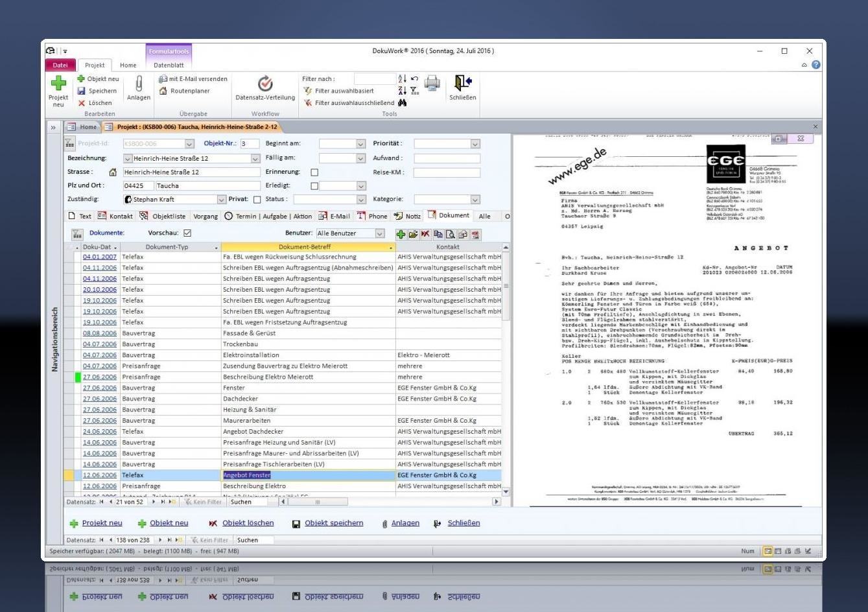Screen dimensions: 868x612
Task: Open help via the blue question mark
Action: pos(815,65)
